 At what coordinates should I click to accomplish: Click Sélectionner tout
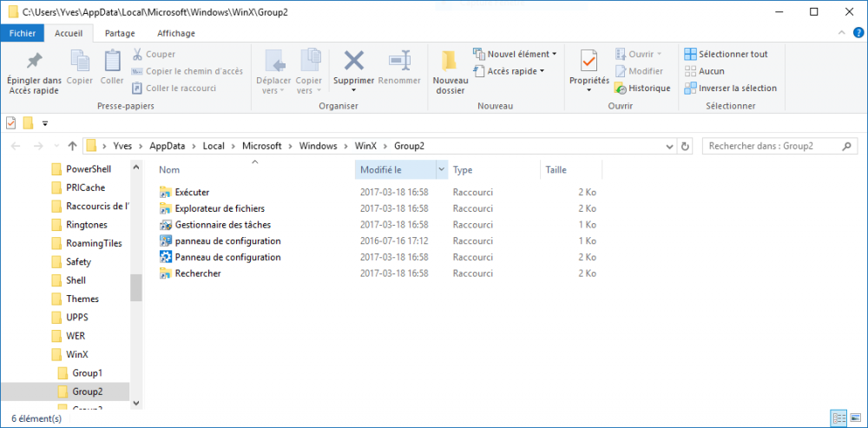click(x=726, y=55)
